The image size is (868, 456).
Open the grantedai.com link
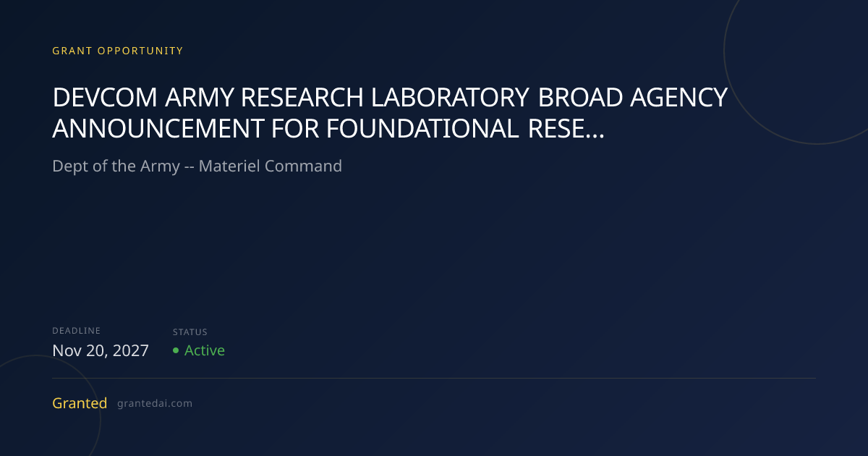pyautogui.click(x=155, y=404)
